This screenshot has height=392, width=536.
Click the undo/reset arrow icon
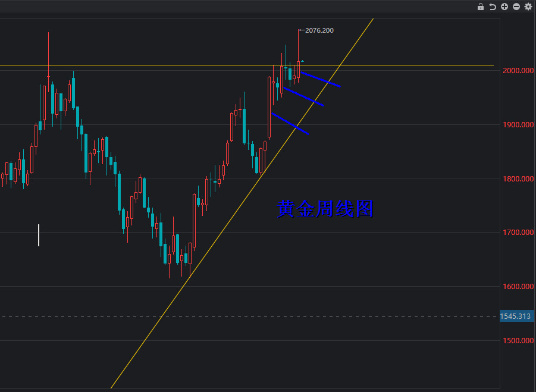coord(492,7)
